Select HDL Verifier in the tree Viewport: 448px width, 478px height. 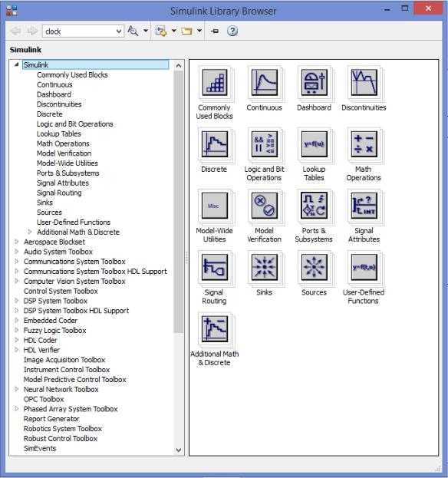[x=41, y=350]
